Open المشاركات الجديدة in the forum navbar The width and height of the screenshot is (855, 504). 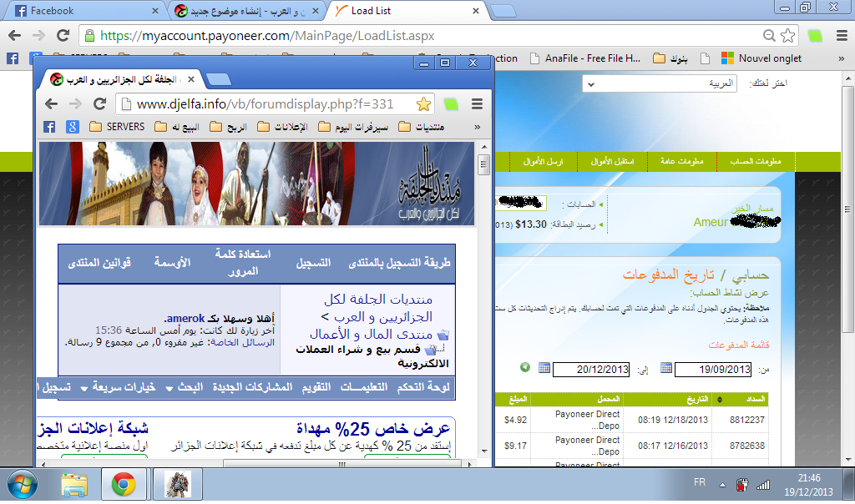[252, 387]
